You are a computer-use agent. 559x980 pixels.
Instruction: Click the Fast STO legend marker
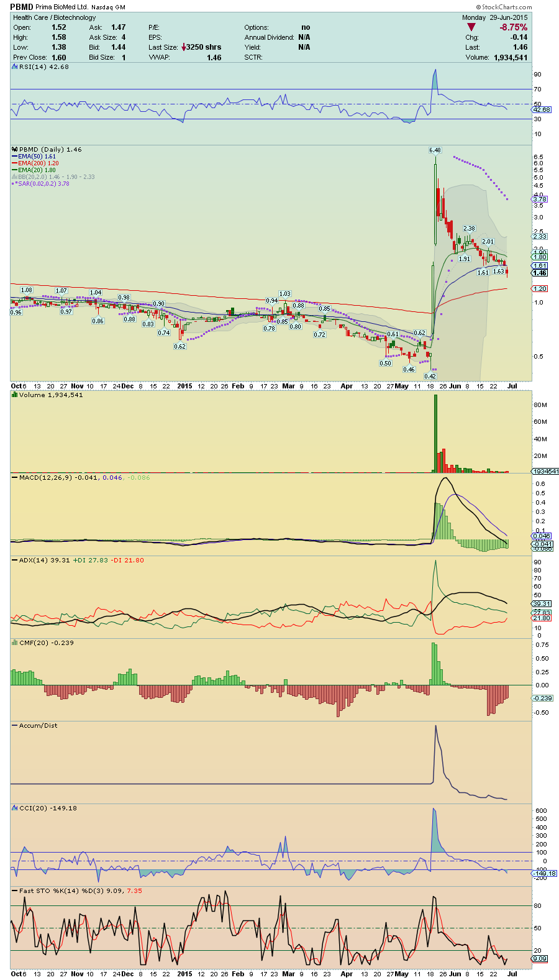pyautogui.click(x=15, y=891)
